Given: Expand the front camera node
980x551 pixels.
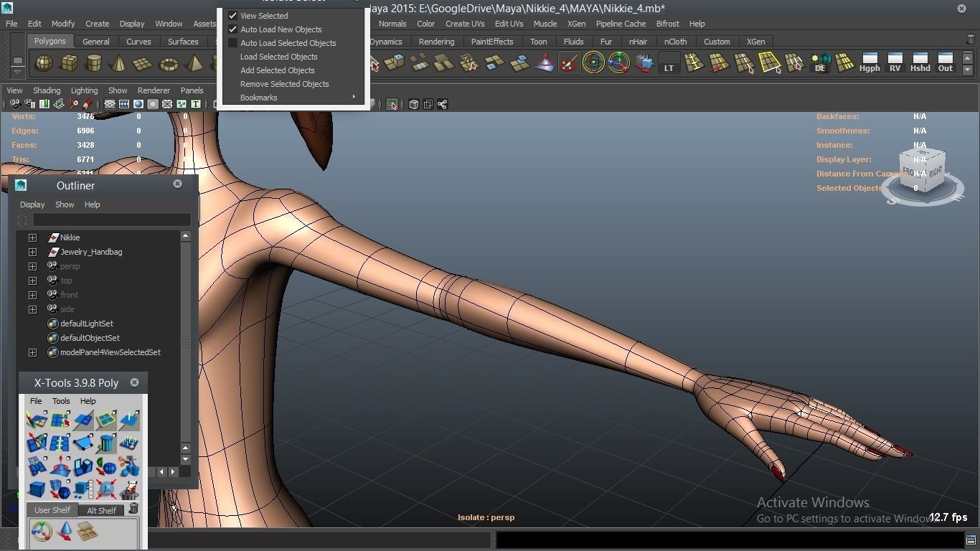Looking at the screenshot, I should pos(32,295).
